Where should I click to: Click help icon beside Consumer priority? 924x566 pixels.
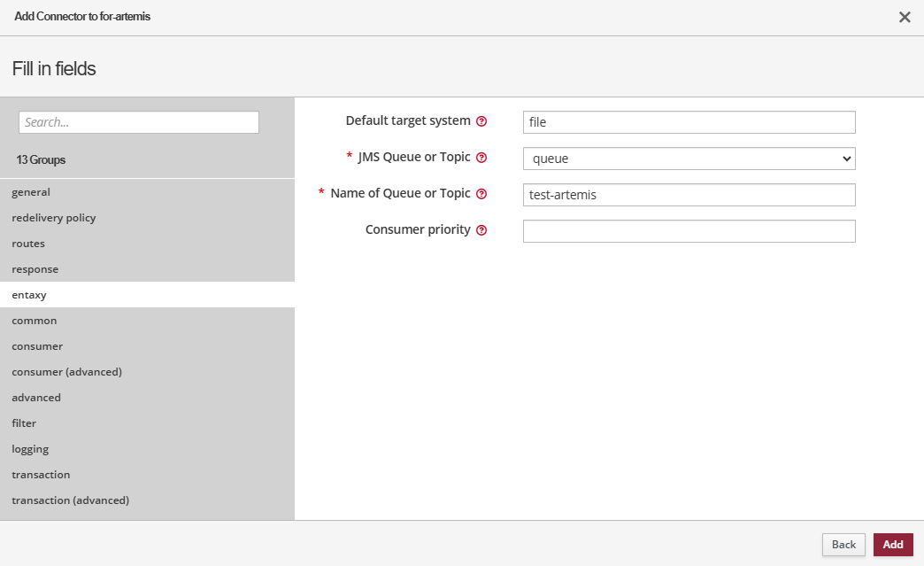point(481,230)
